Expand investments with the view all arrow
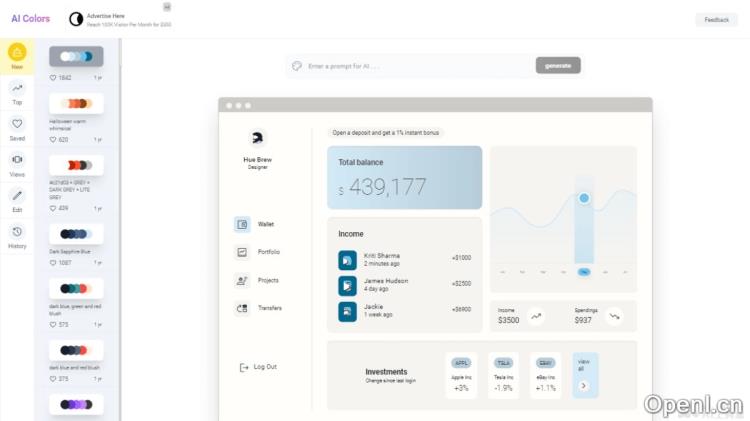750x421 pixels. click(584, 385)
